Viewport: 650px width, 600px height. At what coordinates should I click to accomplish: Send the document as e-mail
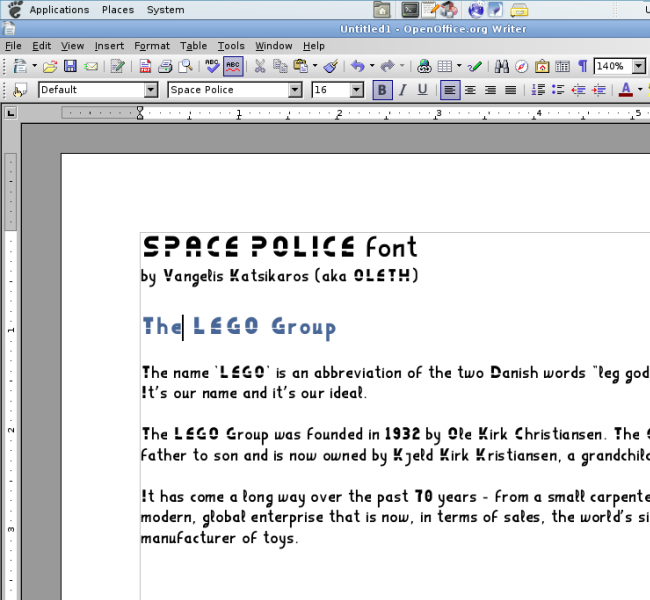[x=91, y=66]
